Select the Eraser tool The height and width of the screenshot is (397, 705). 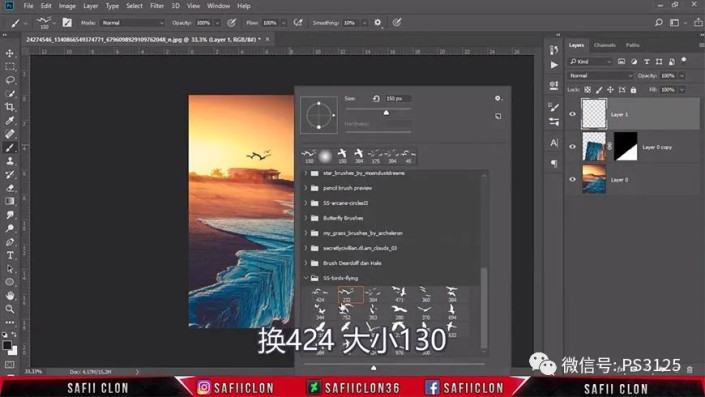tap(9, 188)
